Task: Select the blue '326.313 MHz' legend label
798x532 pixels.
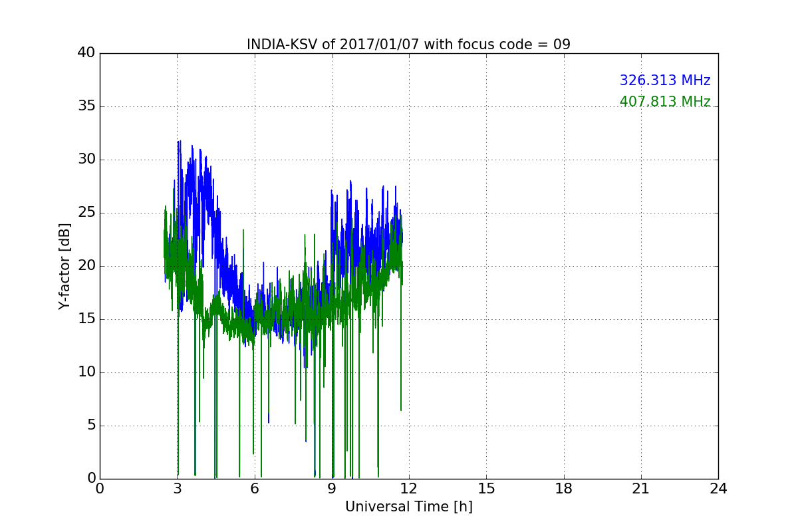Action: coord(665,80)
